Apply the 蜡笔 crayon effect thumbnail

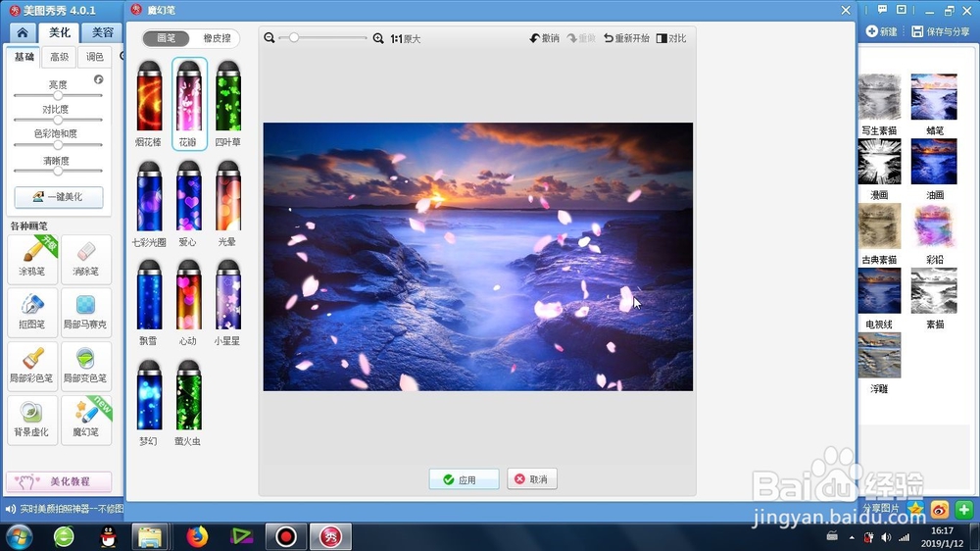934,97
